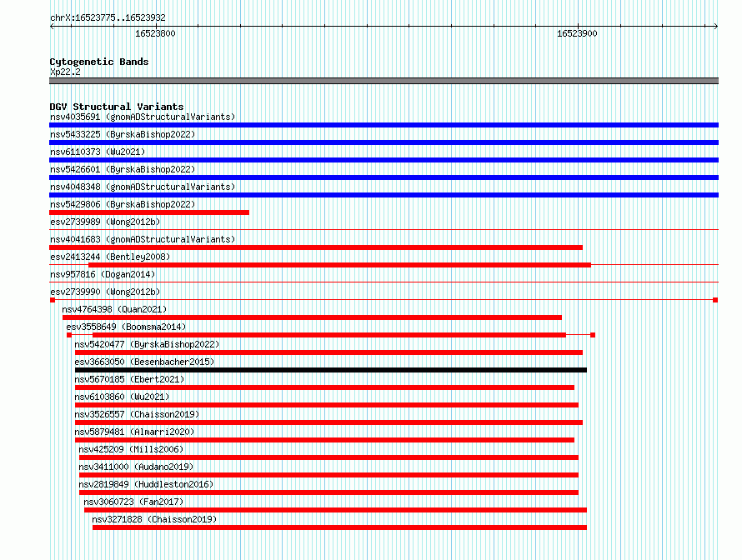Open nsv3411000 (Audano2019) label
Viewport: 742px width, 560px height.
pyautogui.click(x=136, y=467)
